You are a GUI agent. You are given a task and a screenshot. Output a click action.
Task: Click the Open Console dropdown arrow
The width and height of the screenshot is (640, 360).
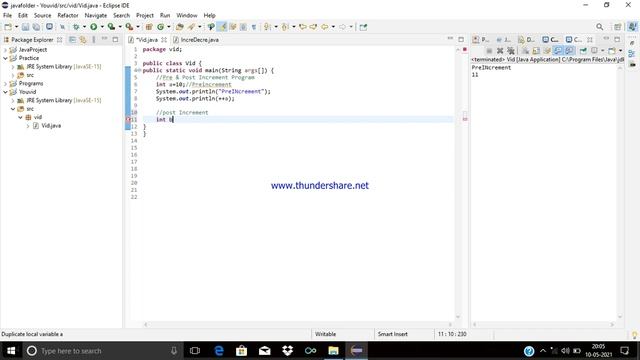click(x=620, y=51)
